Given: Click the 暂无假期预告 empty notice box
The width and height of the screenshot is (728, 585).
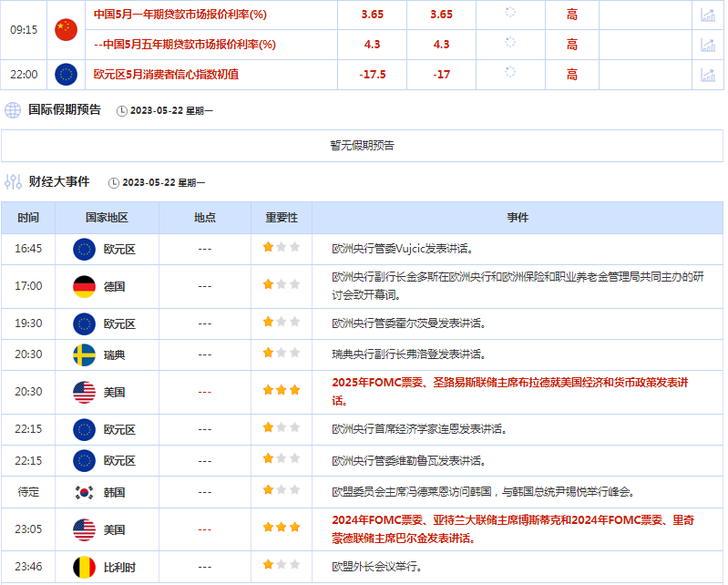Looking at the screenshot, I should (362, 145).
